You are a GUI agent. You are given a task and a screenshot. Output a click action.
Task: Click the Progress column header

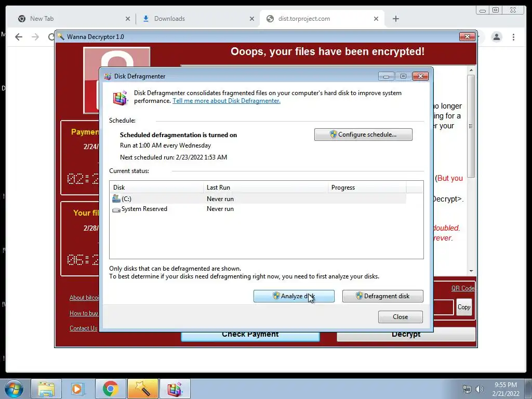(367, 188)
